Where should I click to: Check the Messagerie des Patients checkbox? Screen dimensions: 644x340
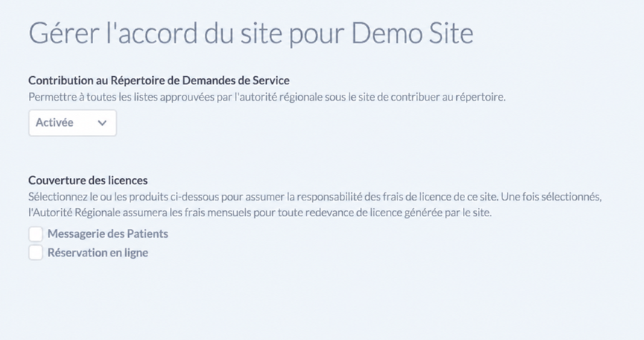coord(36,233)
